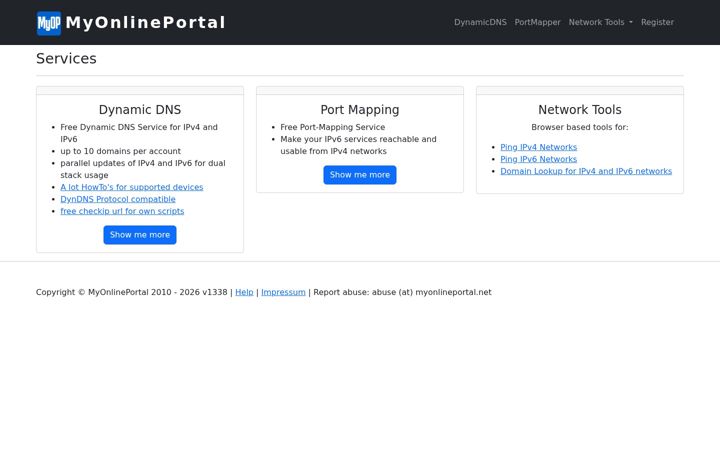Select 'Free Port-Mapping Service' bullet text
720x450 pixels.
coord(333,127)
